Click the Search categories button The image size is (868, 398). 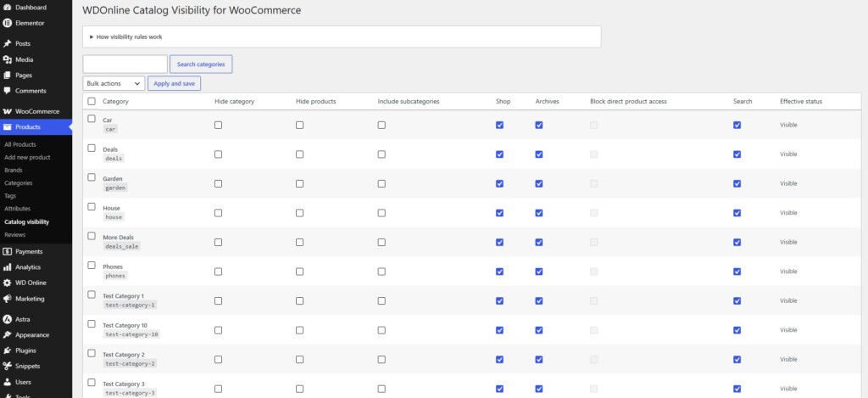point(201,64)
